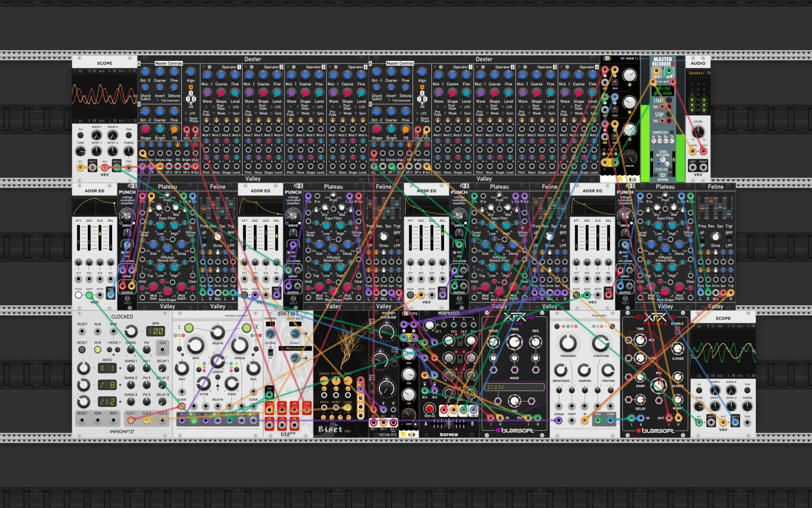Click the LEVEL knob on Audio module
812x508 pixels.
pyautogui.click(x=698, y=132)
